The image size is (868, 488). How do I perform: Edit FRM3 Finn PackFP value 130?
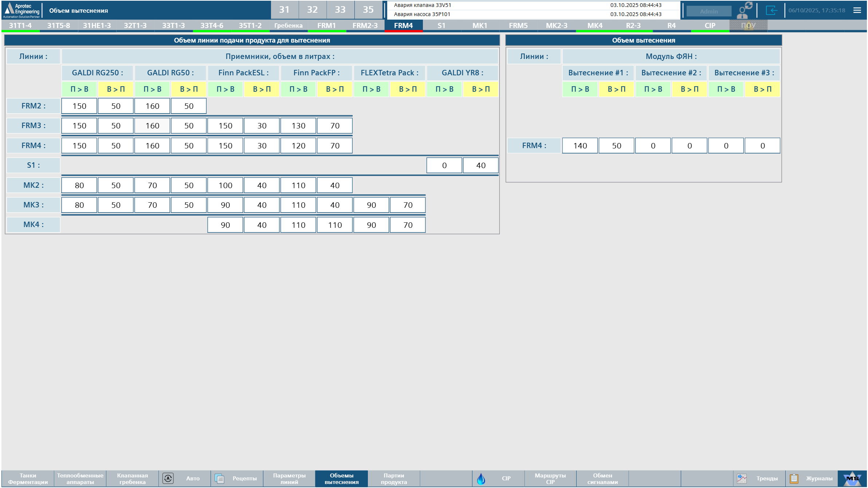[298, 126]
